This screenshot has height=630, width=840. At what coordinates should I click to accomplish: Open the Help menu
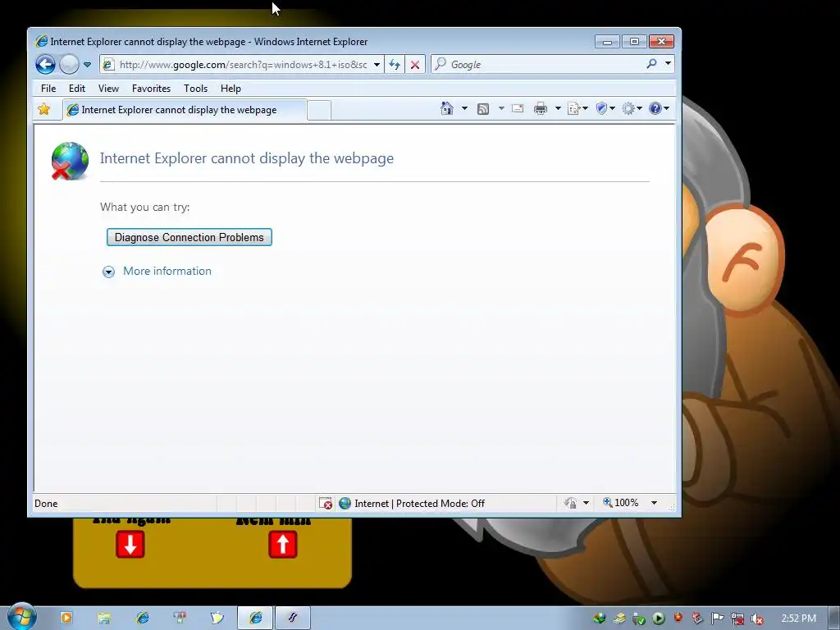(231, 89)
